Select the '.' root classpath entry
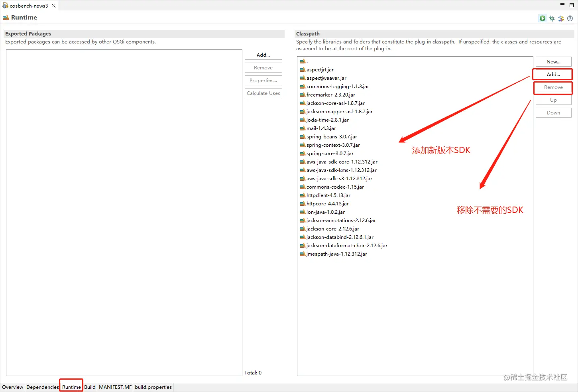Viewport: 578px width, 392px height. (304, 61)
